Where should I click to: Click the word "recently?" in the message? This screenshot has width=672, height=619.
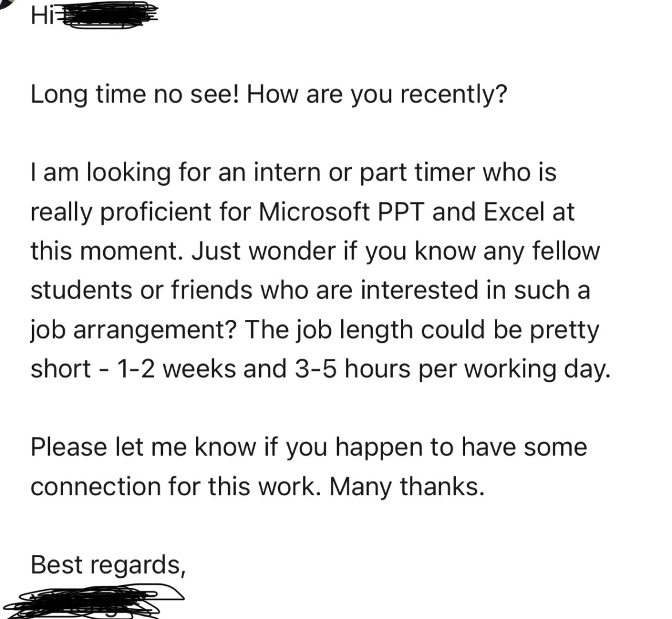pos(454,94)
